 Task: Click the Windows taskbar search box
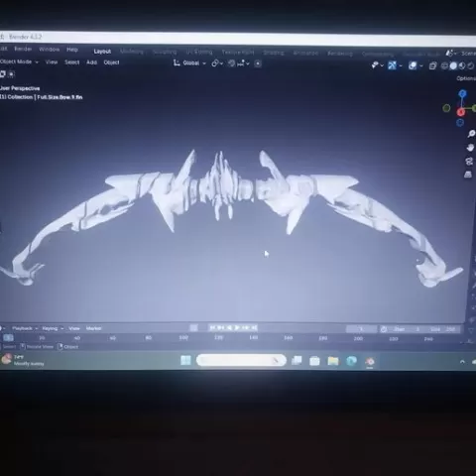(x=241, y=360)
